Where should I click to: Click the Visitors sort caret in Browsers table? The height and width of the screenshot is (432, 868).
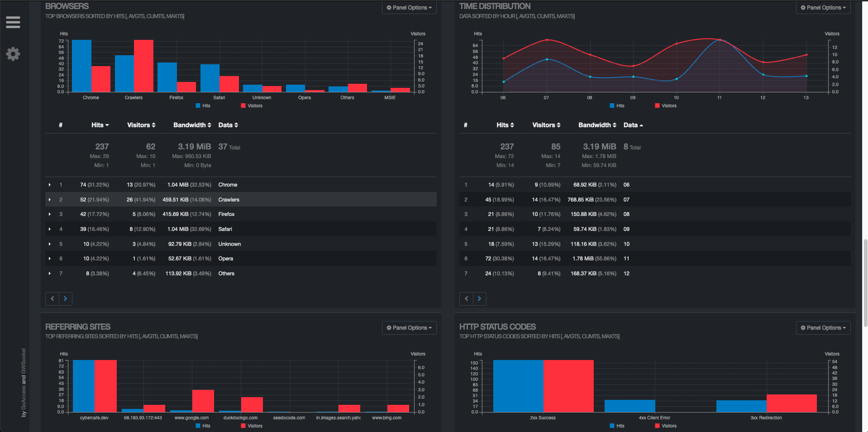click(x=153, y=125)
